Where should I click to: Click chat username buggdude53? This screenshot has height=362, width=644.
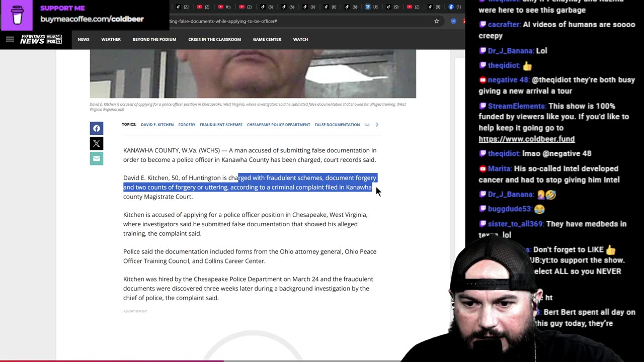(x=509, y=209)
